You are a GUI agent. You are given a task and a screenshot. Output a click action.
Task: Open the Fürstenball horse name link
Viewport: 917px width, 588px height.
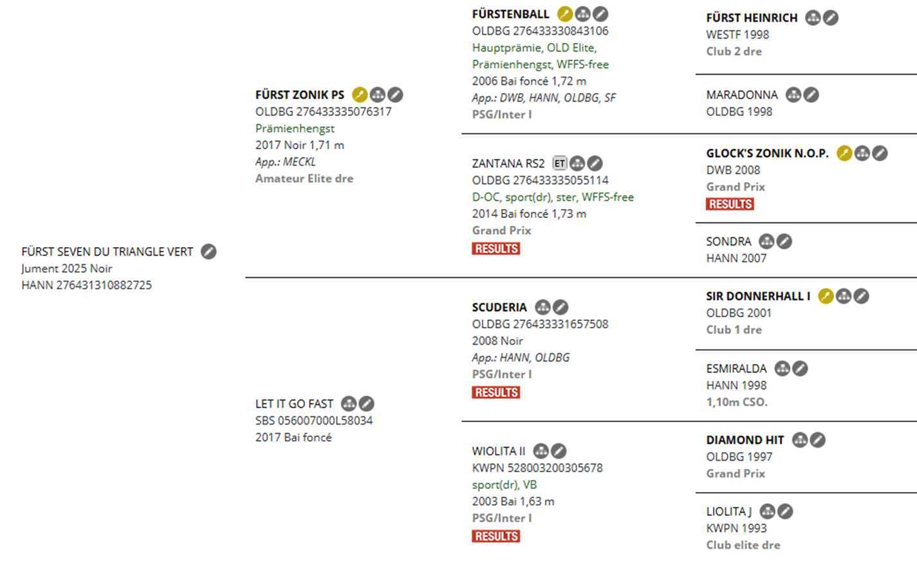(510, 14)
